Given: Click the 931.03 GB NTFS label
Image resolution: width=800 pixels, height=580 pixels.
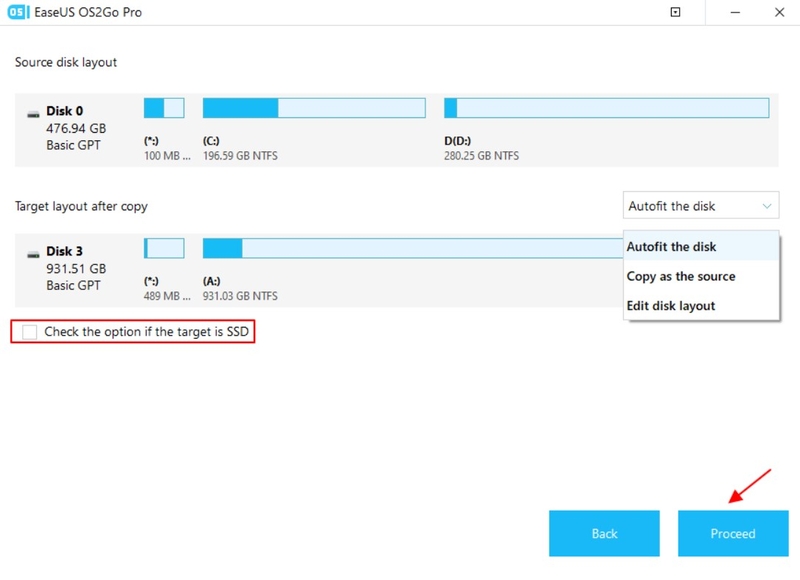Looking at the screenshot, I should coord(240,296).
